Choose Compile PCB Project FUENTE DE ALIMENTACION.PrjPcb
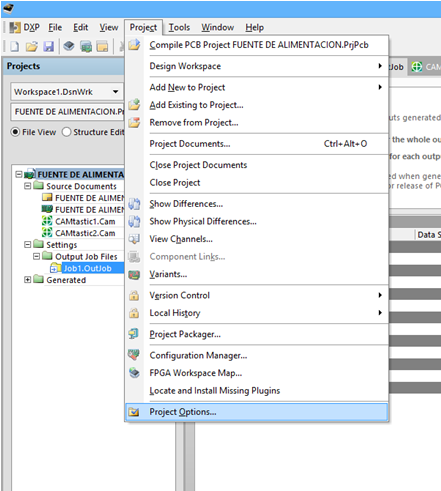This screenshot has height=491, width=441. (x=257, y=45)
